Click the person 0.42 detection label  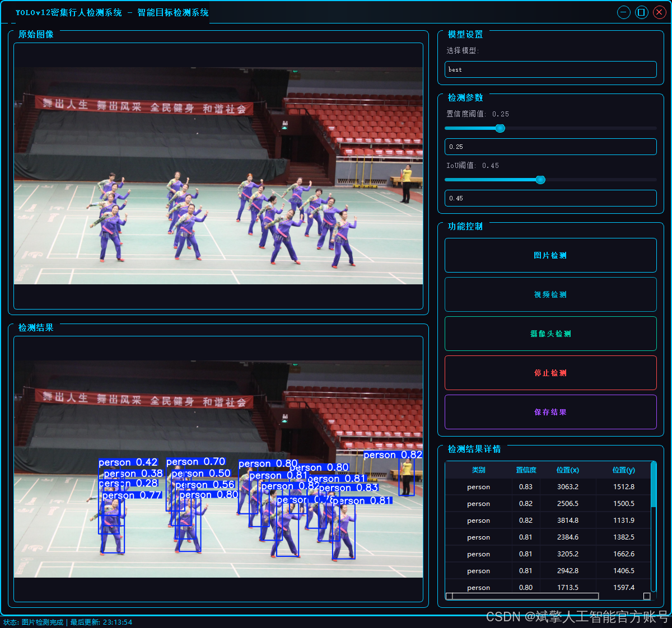128,462
